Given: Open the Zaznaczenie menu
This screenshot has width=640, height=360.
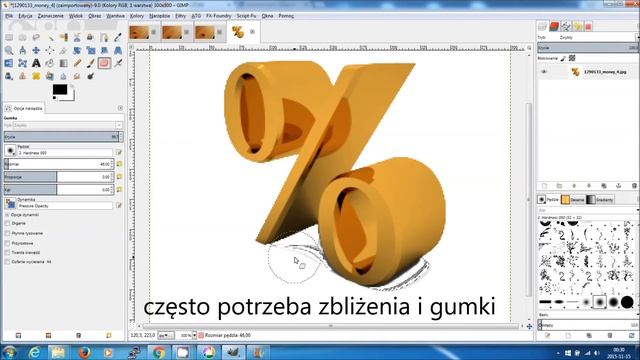Looking at the screenshot, I should click(x=51, y=16).
